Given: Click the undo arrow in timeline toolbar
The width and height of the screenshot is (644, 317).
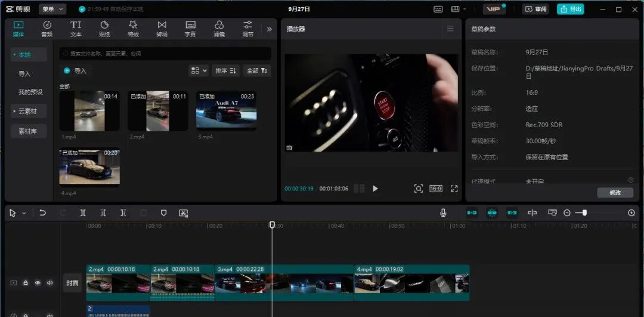Looking at the screenshot, I should point(43,213).
